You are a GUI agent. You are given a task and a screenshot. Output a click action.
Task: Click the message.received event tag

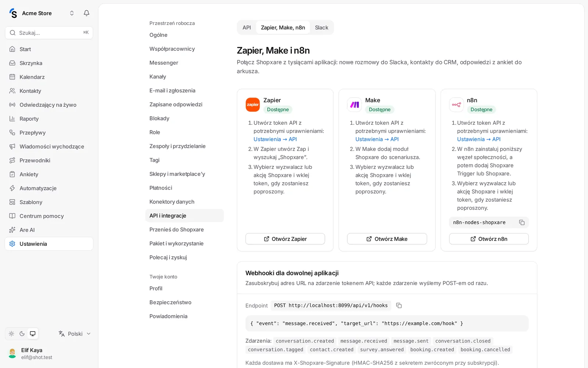click(x=363, y=341)
